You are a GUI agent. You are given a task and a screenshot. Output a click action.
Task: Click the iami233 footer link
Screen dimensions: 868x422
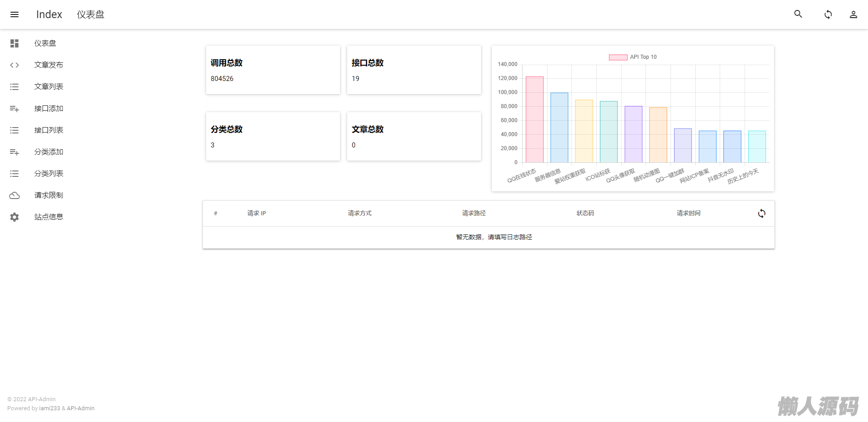click(x=49, y=408)
